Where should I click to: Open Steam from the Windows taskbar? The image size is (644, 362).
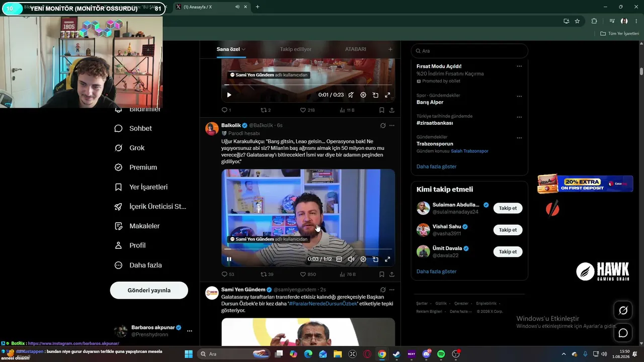click(396, 354)
